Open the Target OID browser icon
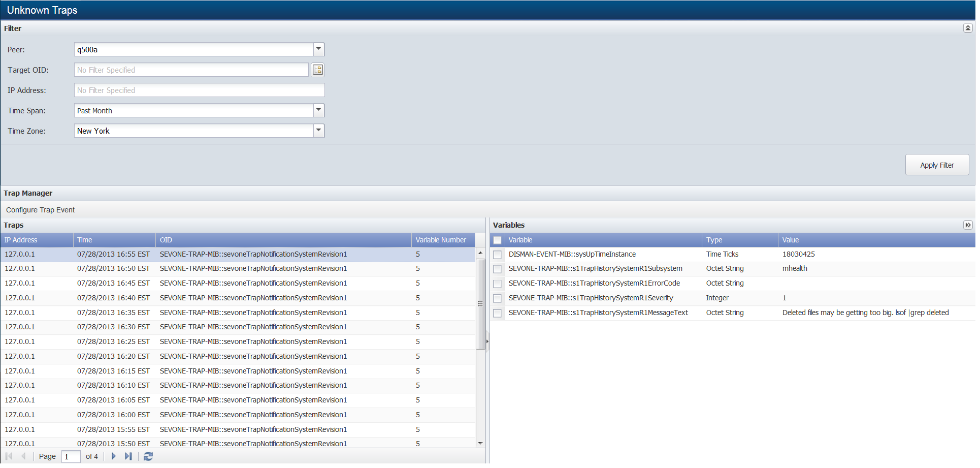 [318, 70]
